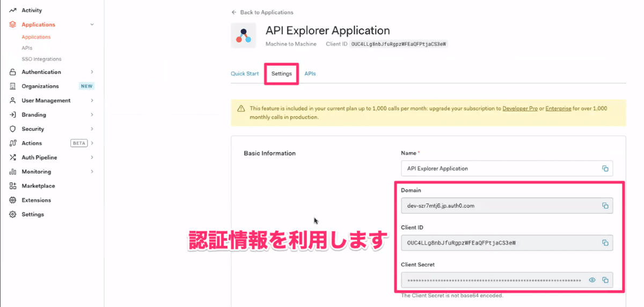Click the Extensions label in the sidebar
Screen dimensions: 644x307
click(x=36, y=200)
